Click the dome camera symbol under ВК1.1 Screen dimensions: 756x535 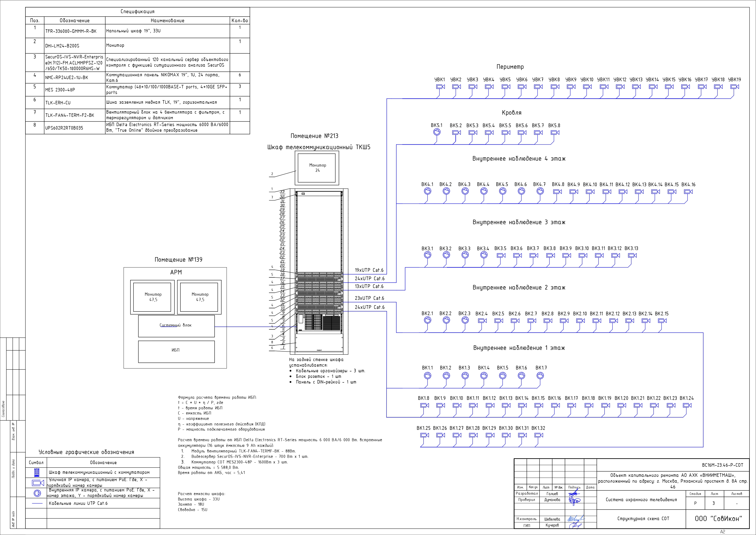point(427,375)
